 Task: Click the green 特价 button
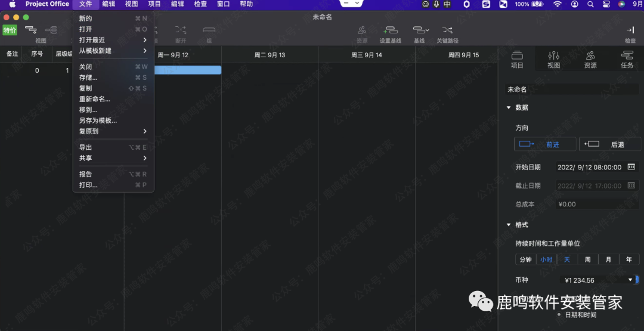(10, 30)
